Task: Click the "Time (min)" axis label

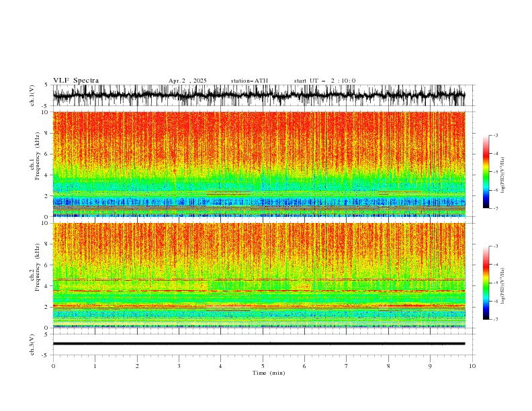Action: pyautogui.click(x=269, y=373)
